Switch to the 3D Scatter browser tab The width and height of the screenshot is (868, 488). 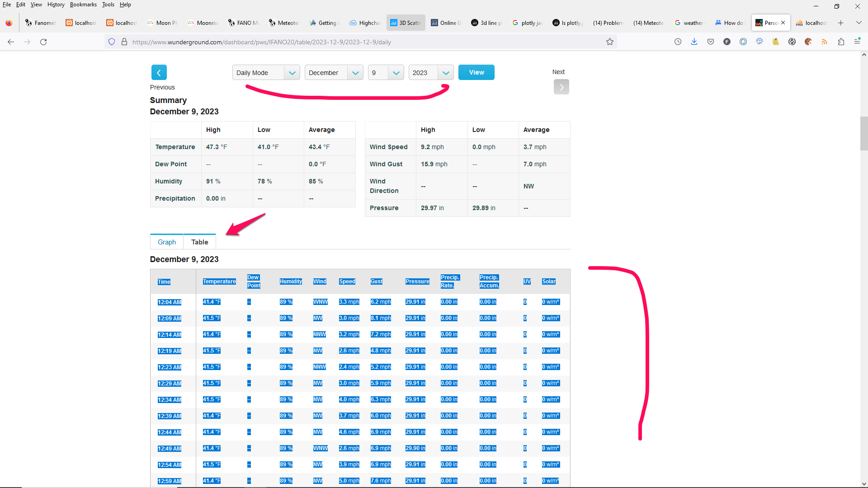coord(406,23)
